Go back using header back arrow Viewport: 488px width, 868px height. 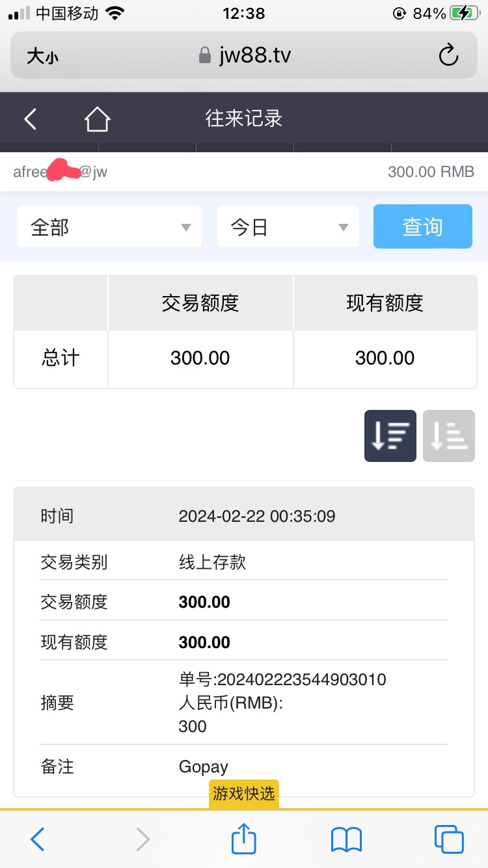click(x=31, y=119)
